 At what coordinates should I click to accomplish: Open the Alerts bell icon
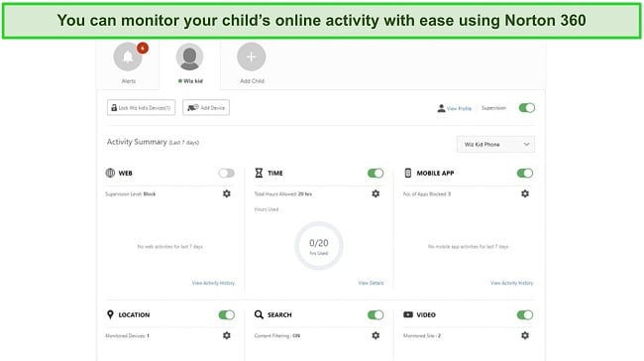[128, 57]
